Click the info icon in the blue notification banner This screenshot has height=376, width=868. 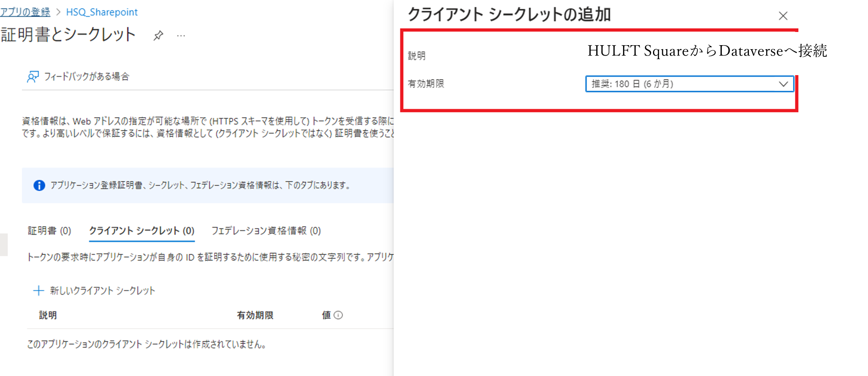[x=39, y=186]
